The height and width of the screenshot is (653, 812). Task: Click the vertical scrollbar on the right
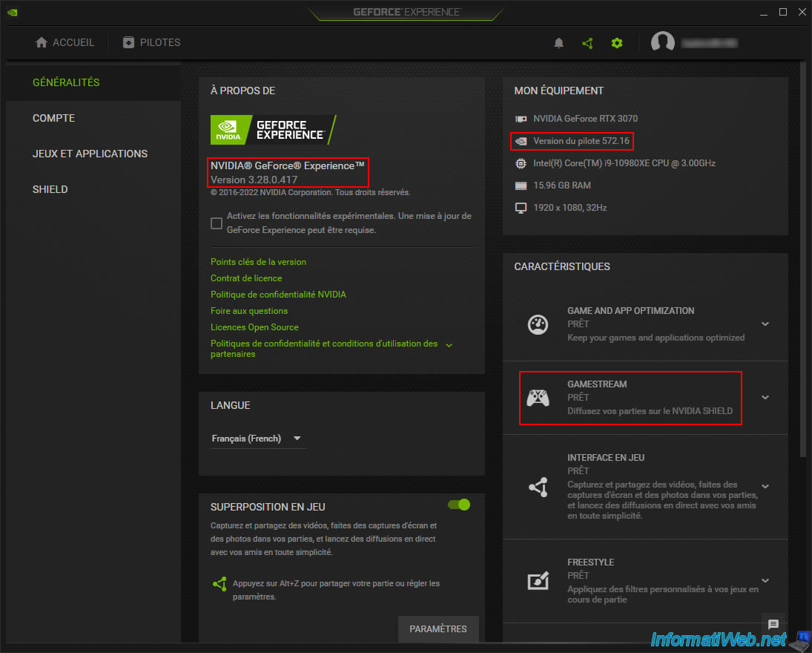[x=803, y=259]
